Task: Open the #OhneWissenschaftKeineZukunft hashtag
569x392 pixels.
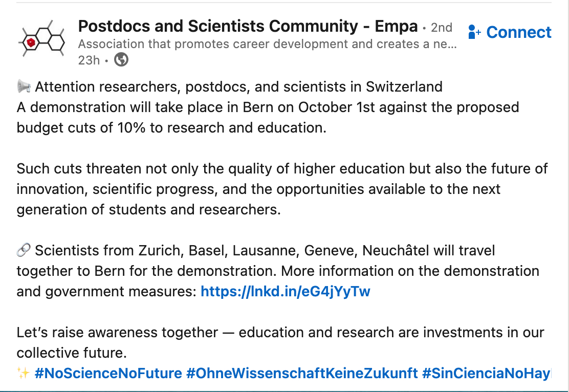Action: click(302, 373)
